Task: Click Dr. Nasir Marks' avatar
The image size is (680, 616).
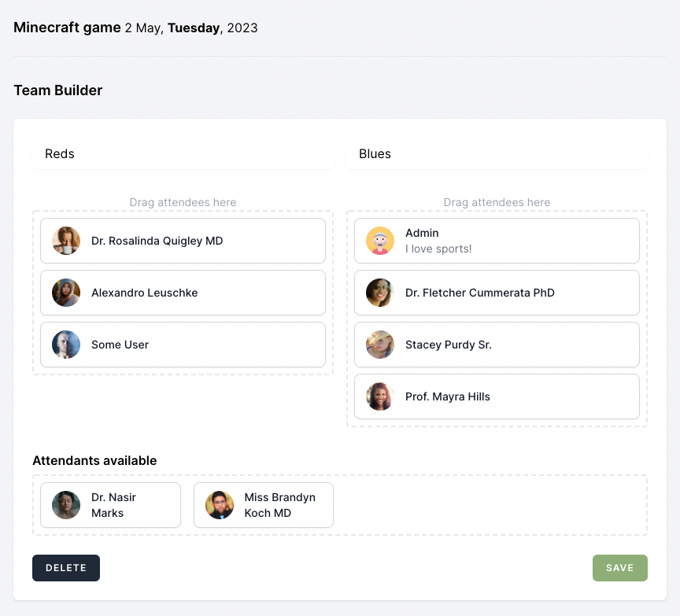Action: point(66,505)
